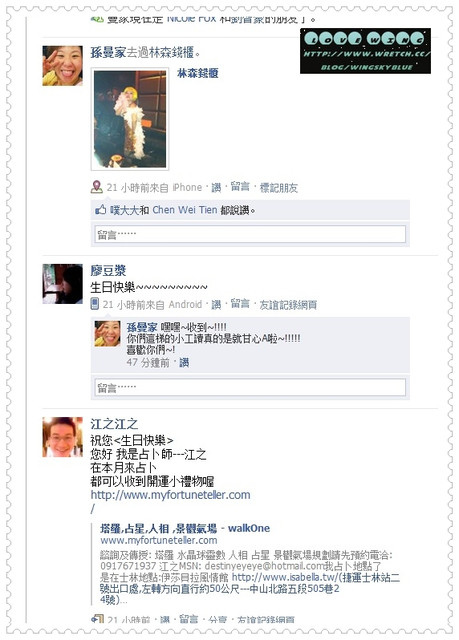The width and height of the screenshot is (459, 640).
Task: Open the http://www.myfortuneteller.com link in the post
Action: click(x=170, y=495)
